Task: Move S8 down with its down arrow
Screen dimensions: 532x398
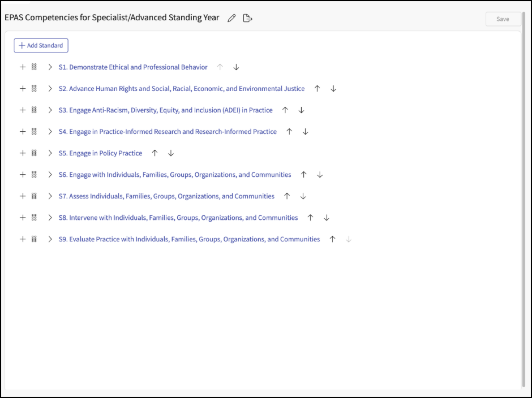Action: tap(327, 217)
